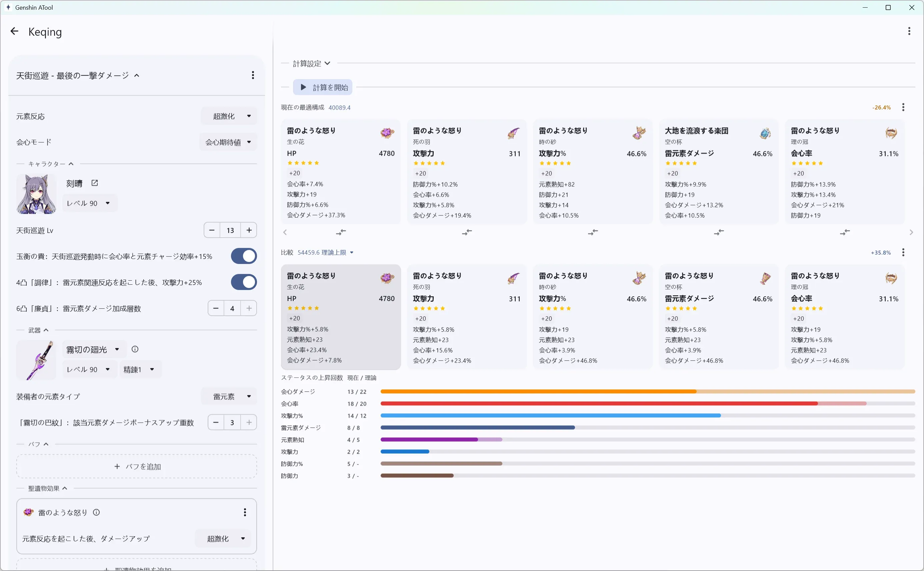924x571 pixels.
Task: Open weapon 霧切の廻光 selection dropdown
Action: pyautogui.click(x=94, y=349)
